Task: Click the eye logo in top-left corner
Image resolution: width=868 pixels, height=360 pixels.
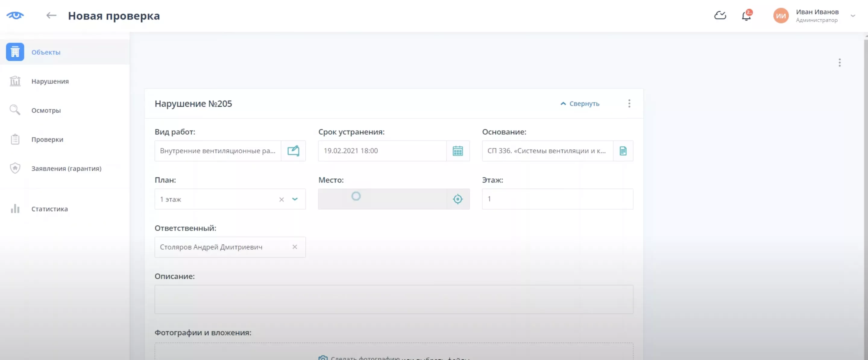Action: (15, 15)
